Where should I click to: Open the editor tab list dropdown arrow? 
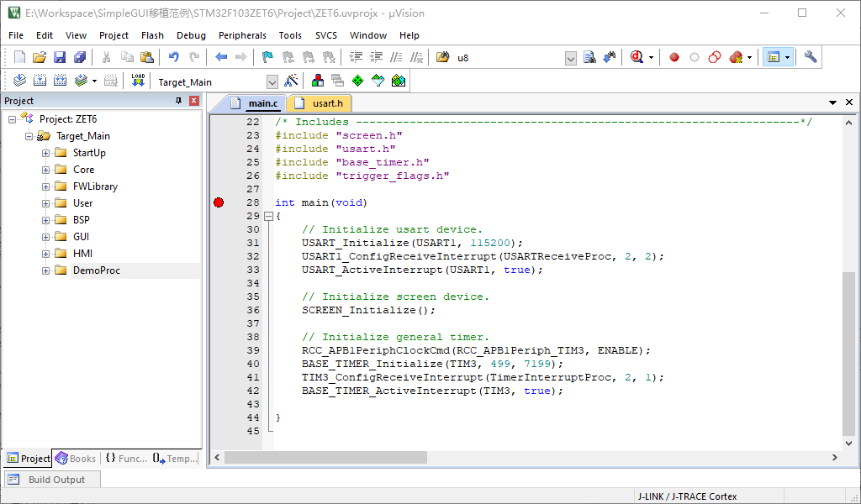tap(833, 102)
